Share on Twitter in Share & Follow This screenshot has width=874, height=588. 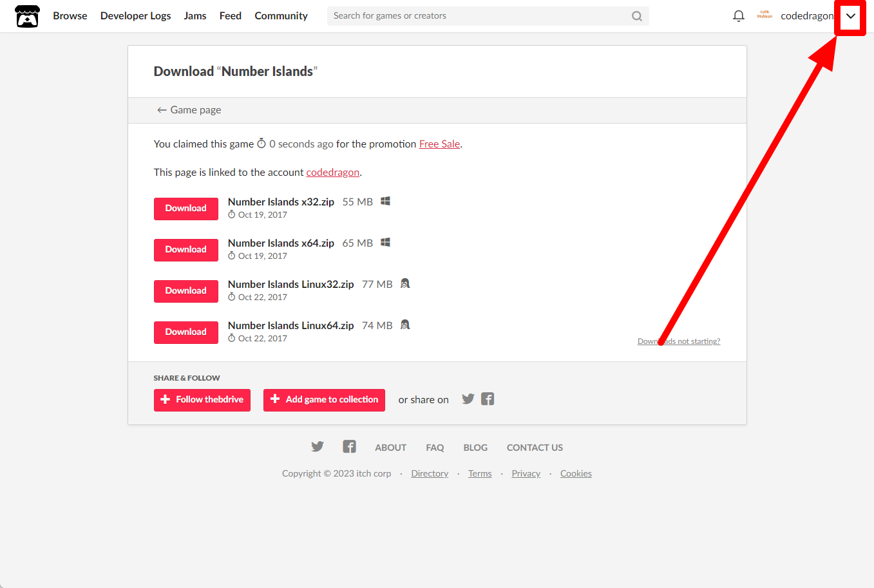tap(468, 399)
